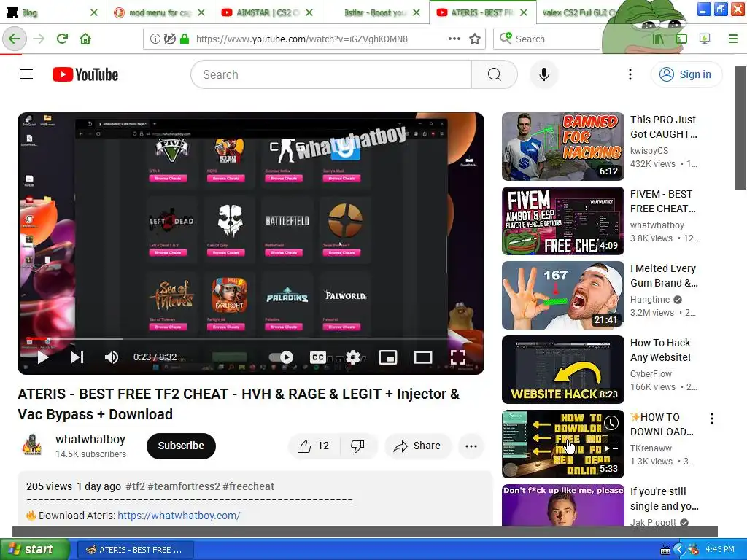Open I Melted Every Gum Brand title

[x=664, y=276]
